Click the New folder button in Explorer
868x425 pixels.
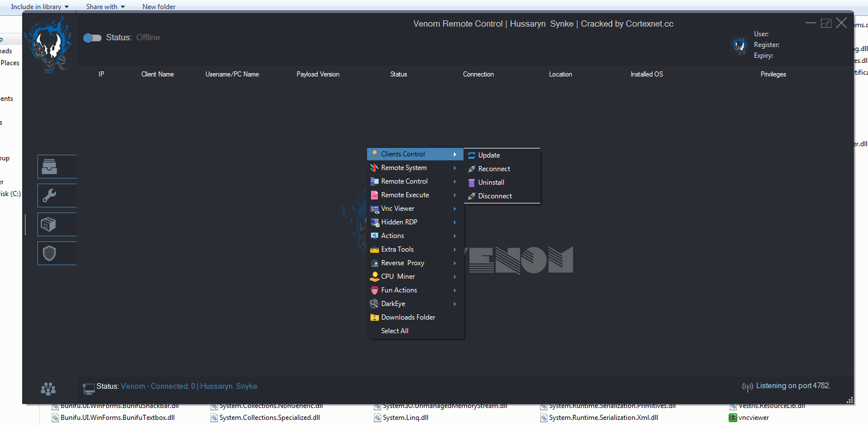click(158, 6)
